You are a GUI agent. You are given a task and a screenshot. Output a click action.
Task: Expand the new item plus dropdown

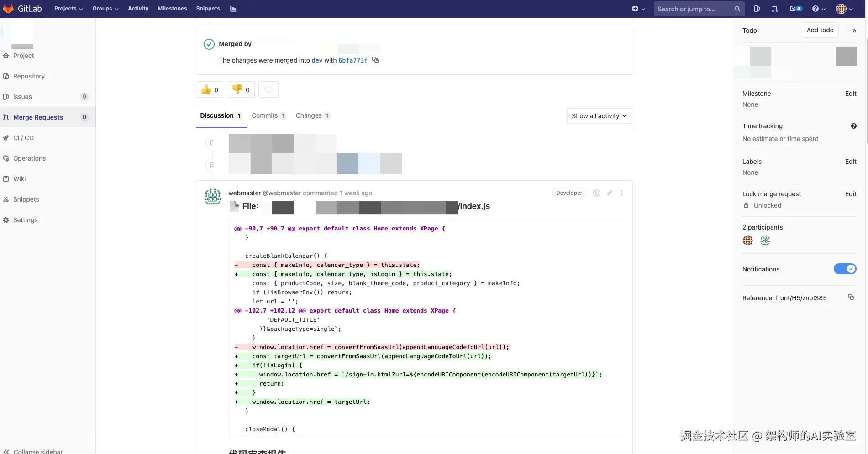pyautogui.click(x=637, y=9)
